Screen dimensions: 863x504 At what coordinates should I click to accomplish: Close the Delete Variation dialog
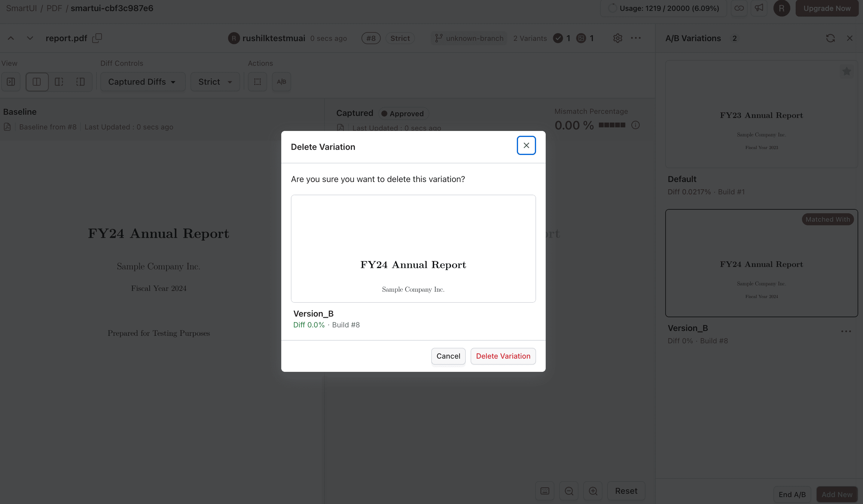point(526,145)
